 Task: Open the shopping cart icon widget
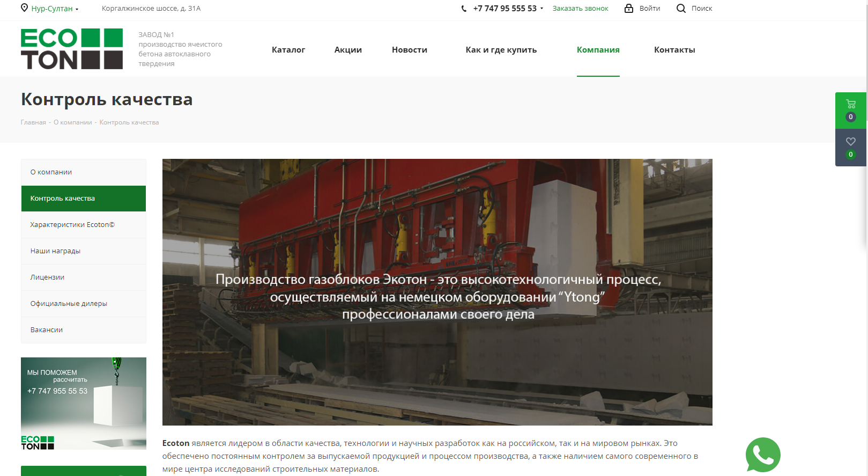click(x=851, y=110)
